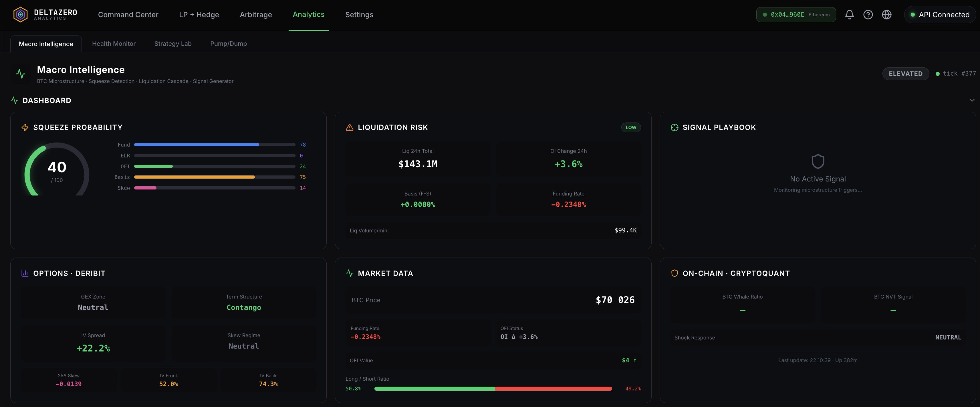The image size is (980, 407).
Task: Click the globe language icon
Action: [x=886, y=15]
